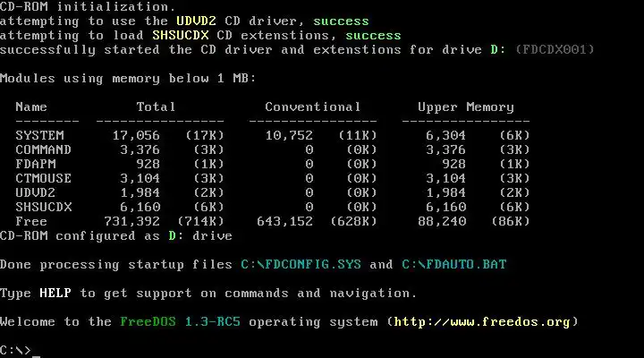Click the UDVD2 driver name in the top line
This screenshot has height=358, width=644.
coord(196,21)
